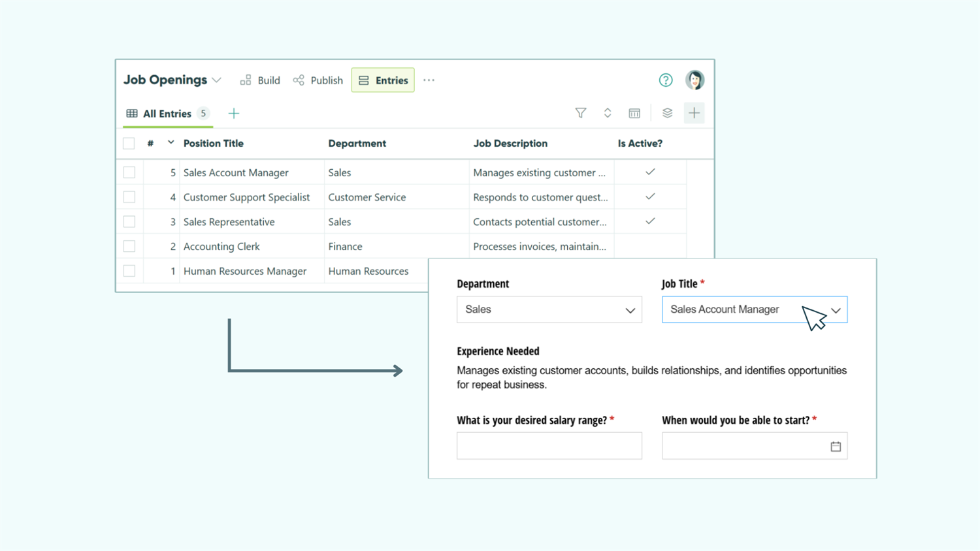Viewport: 980px width, 551px height.
Task: Click the ellipsis icon next to Entries
Action: (429, 80)
